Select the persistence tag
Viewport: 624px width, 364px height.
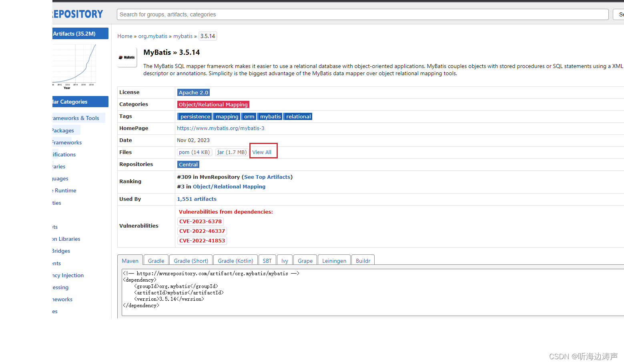[195, 116]
